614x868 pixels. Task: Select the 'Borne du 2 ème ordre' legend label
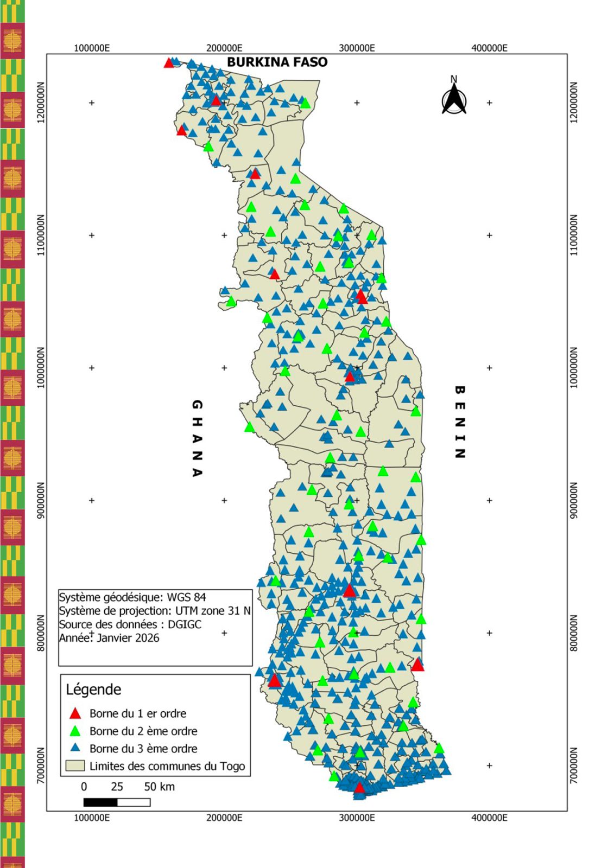coord(143,731)
